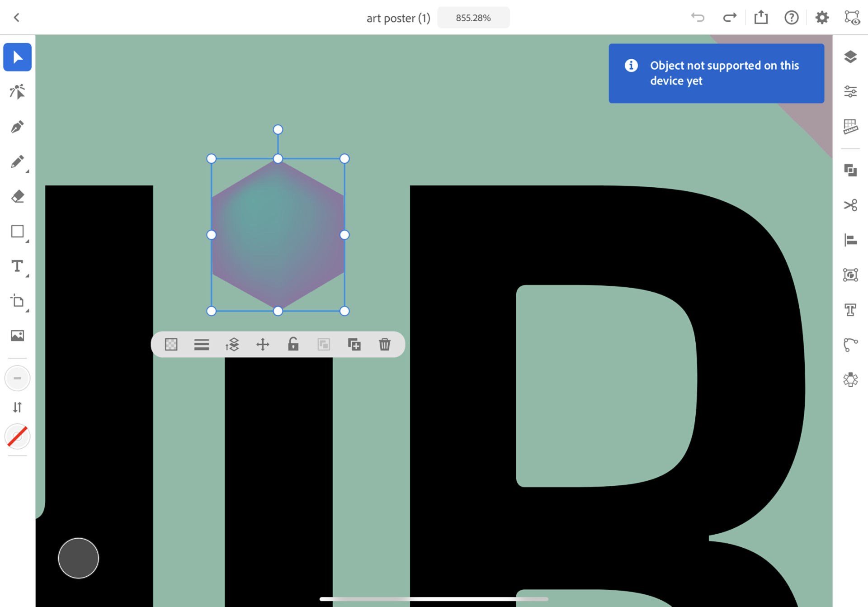Open the Precision settings with ruler icon
This screenshot has height=607, width=868.
click(x=850, y=127)
